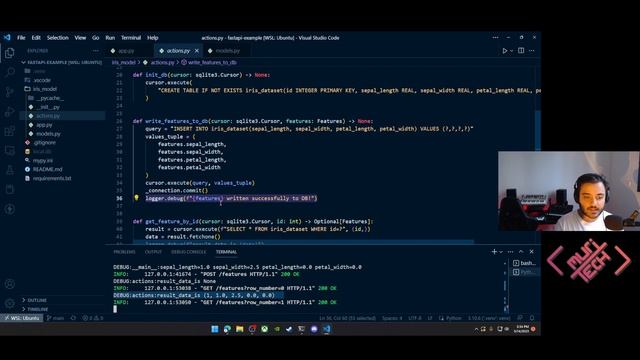The width and height of the screenshot is (640, 360).
Task: Create a new terminal with plus icon
Action: 494,252
